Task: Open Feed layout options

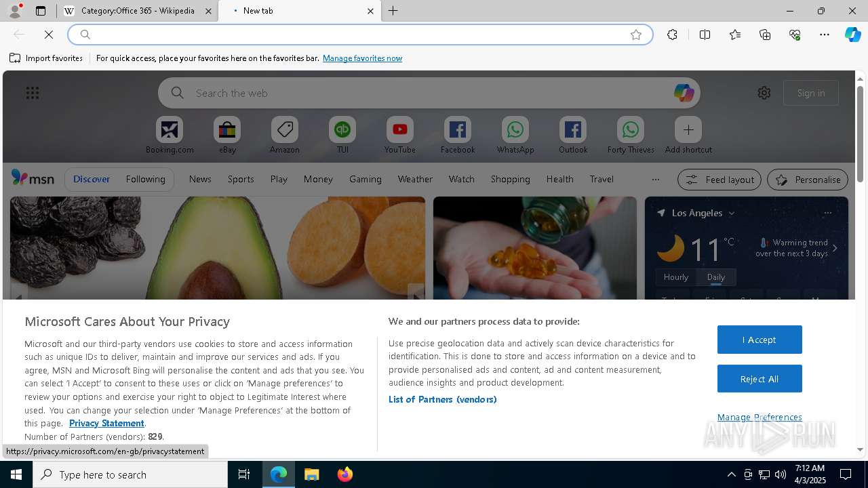Action: coord(719,180)
